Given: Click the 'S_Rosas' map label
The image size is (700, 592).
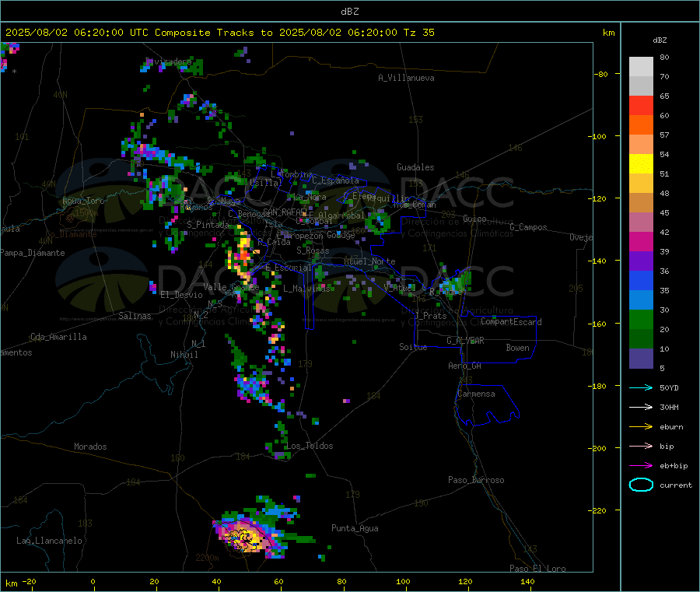Looking at the screenshot, I should tap(313, 250).
